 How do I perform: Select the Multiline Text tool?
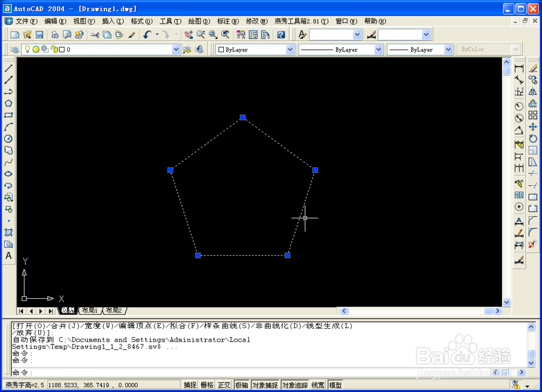pos(9,256)
